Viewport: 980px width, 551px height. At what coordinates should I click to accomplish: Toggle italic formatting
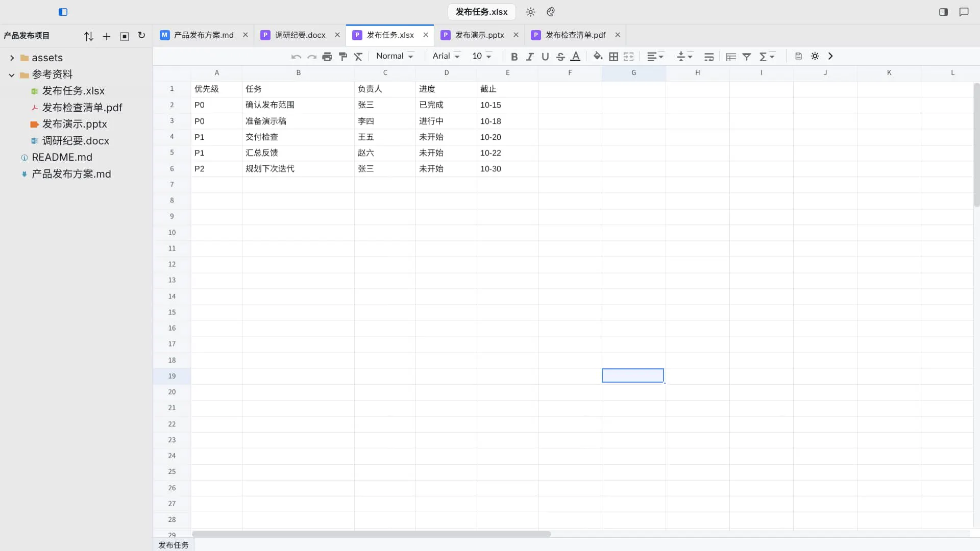point(530,57)
